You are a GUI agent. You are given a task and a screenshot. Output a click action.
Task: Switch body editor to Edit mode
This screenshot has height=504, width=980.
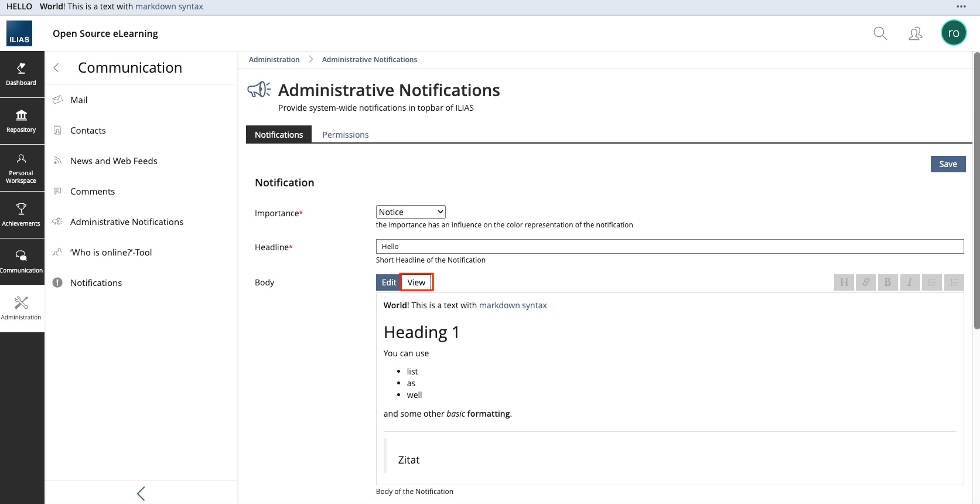pos(388,282)
